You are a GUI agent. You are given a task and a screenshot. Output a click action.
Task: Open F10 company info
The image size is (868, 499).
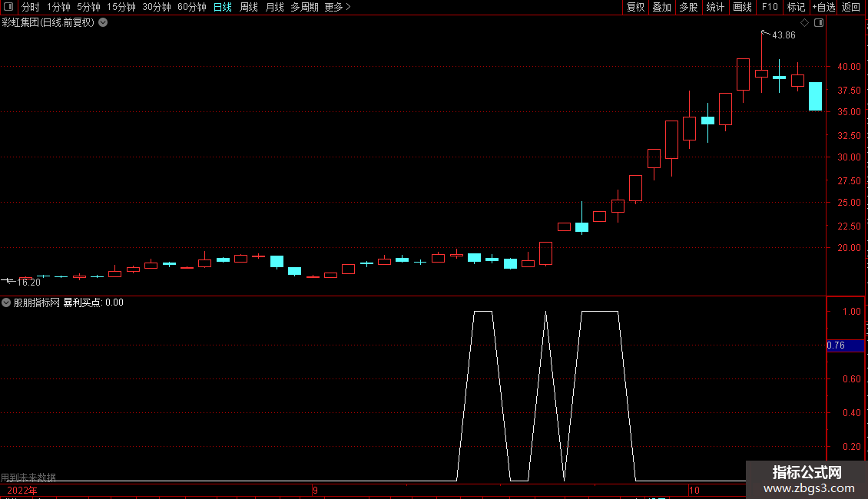pos(770,7)
